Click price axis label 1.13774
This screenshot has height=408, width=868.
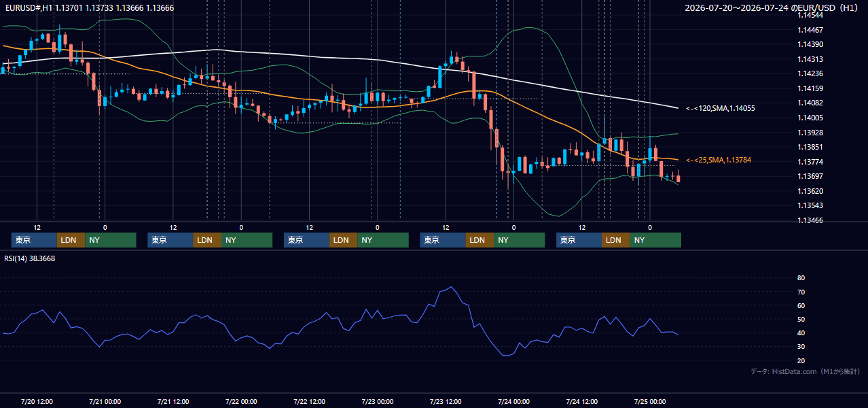(x=810, y=162)
